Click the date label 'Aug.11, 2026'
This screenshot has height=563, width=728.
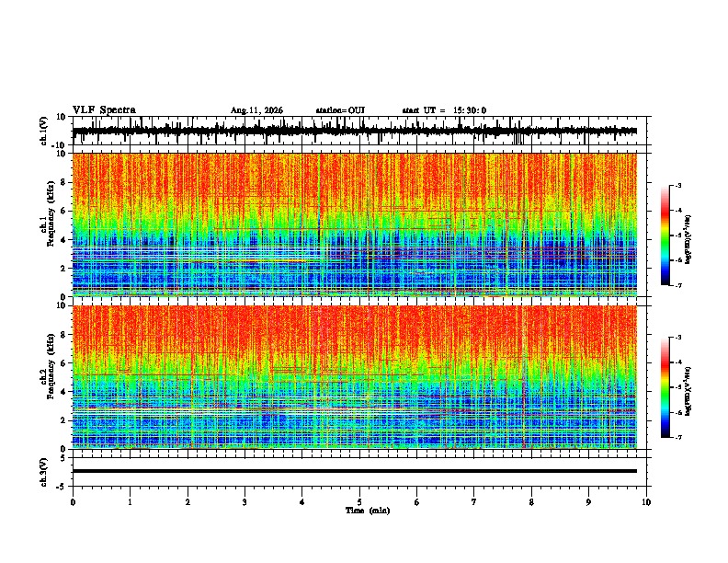pos(256,110)
